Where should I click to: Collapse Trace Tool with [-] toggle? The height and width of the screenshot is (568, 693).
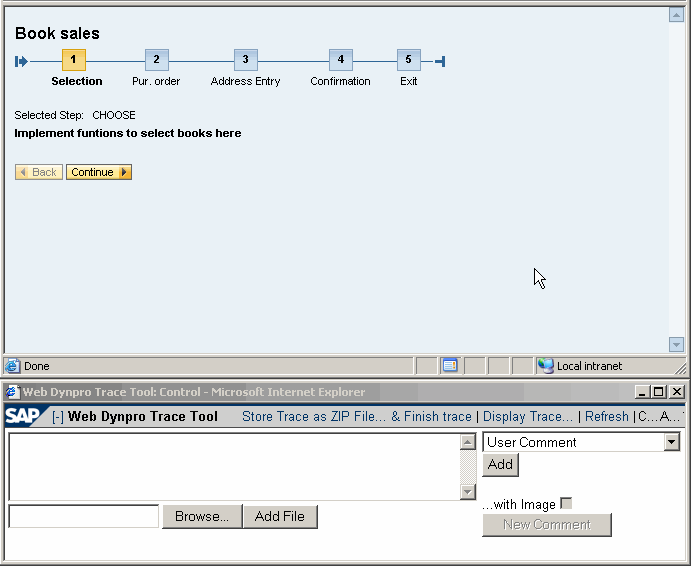[x=57, y=417]
